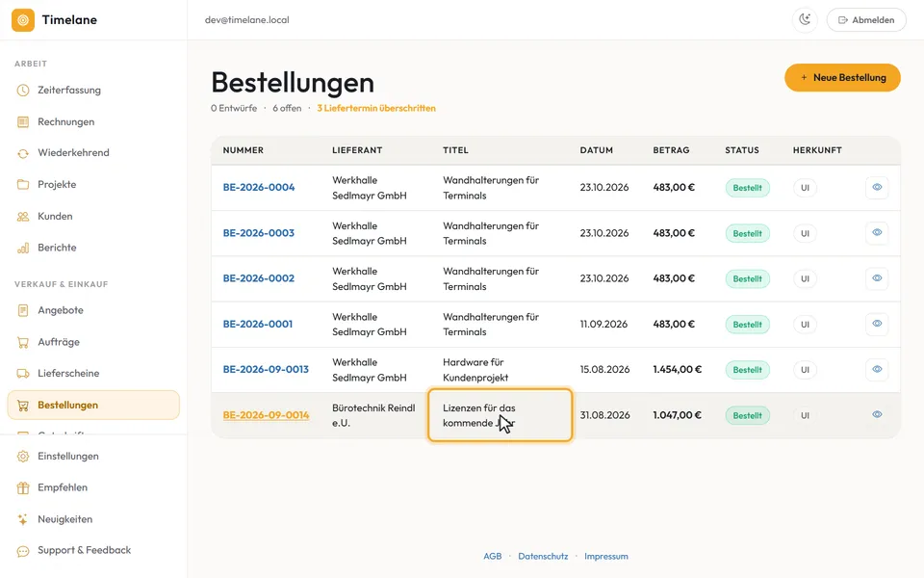
Task: Select the active Bestellungen sidebar item
Action: (93, 406)
